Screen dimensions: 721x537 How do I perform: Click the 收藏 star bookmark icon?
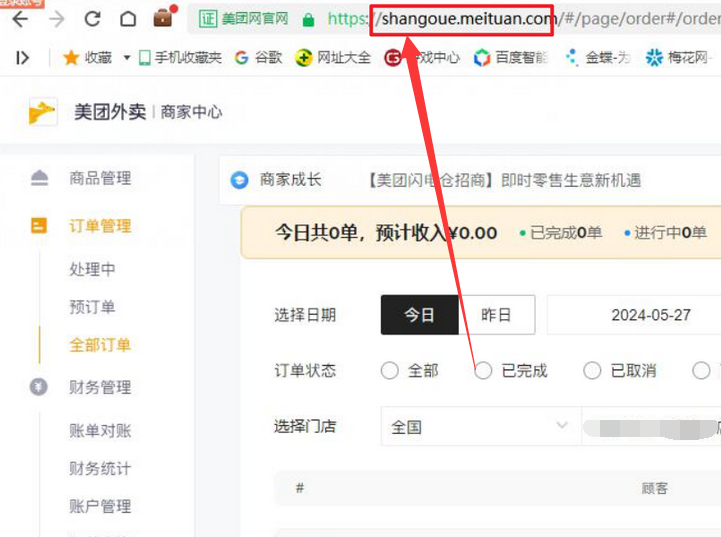[71, 57]
